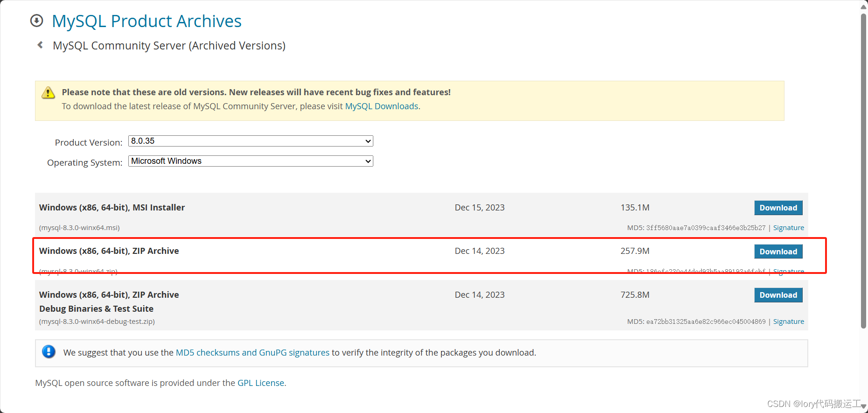Click the size value '257.9M'
Image resolution: width=868 pixels, height=413 pixels.
click(x=635, y=251)
